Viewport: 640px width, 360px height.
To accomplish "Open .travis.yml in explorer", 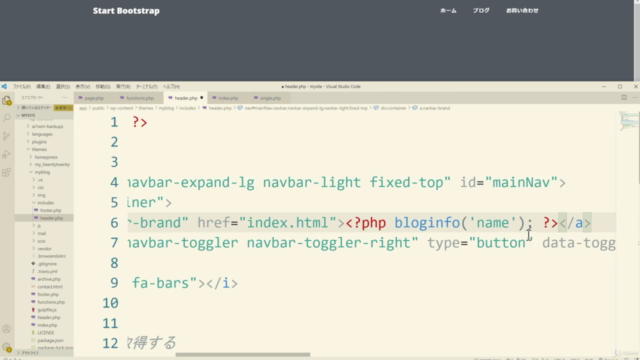I will pyautogui.click(x=47, y=271).
